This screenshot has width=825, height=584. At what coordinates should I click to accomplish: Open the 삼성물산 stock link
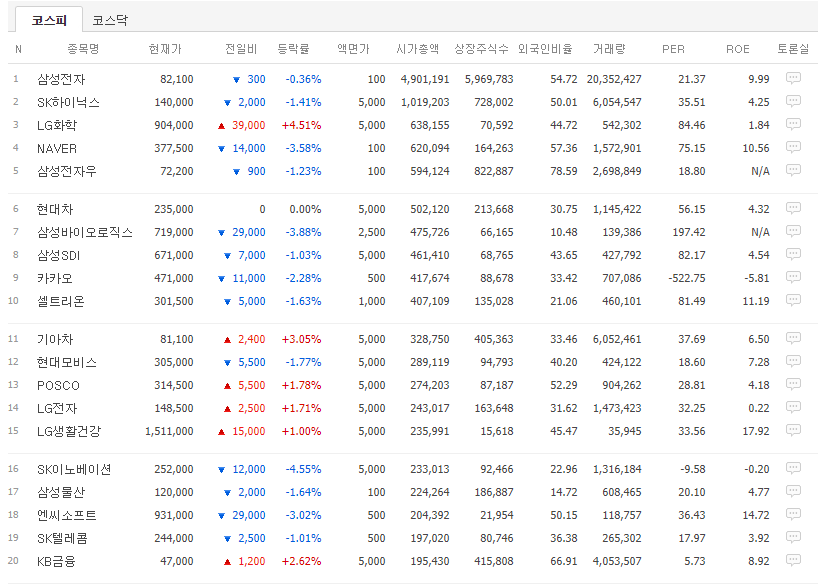[x=61, y=492]
